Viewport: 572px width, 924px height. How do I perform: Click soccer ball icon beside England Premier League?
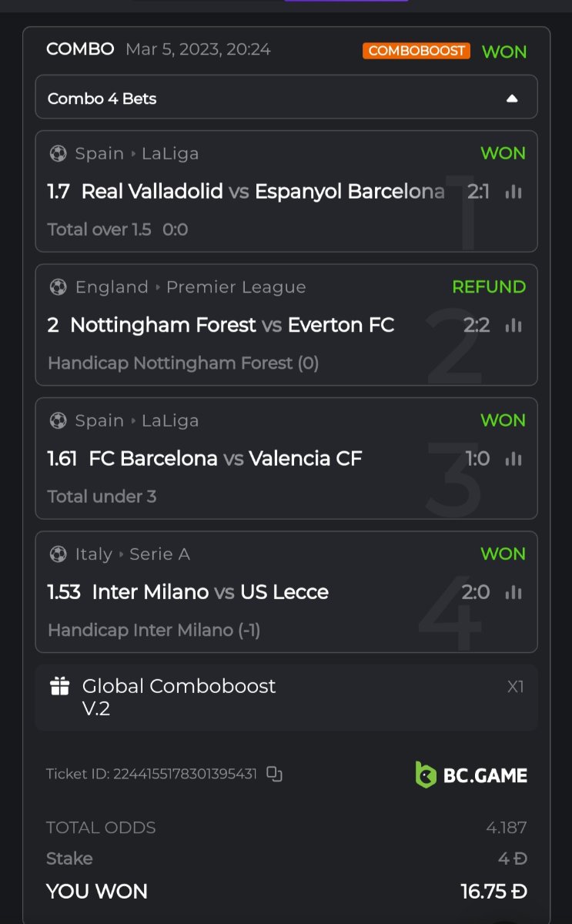[x=58, y=287]
